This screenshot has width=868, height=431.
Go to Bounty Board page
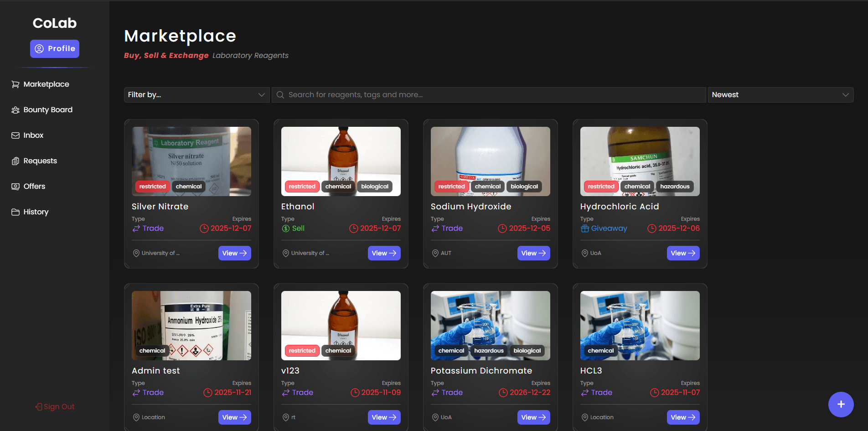click(48, 110)
